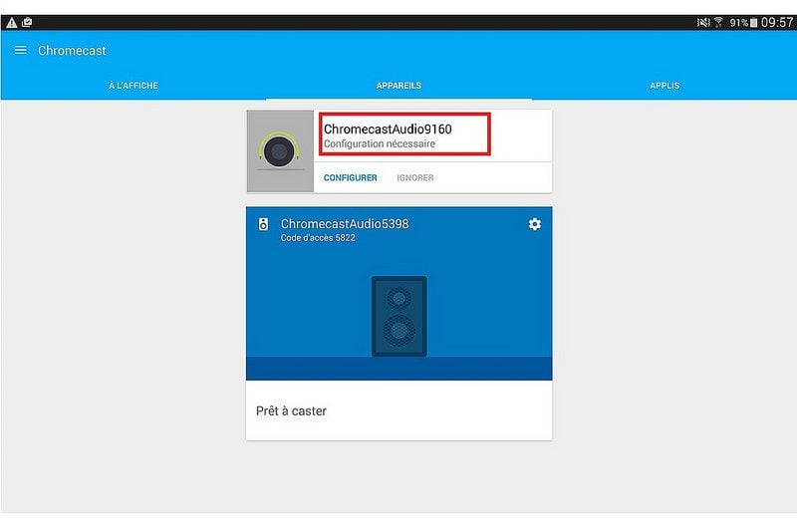Tap the Wi-Fi signal icon in status bar
The height and width of the screenshot is (532, 797).
719,22
